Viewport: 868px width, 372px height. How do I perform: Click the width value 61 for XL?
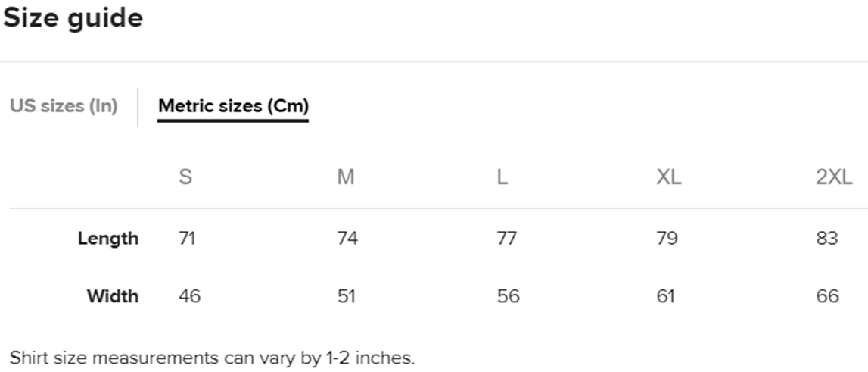coord(666,295)
